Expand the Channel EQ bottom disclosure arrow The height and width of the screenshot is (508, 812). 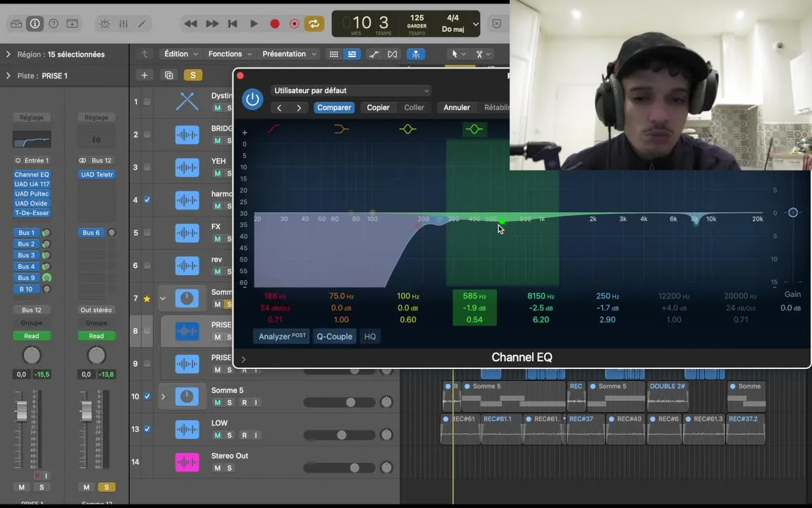tap(243, 358)
